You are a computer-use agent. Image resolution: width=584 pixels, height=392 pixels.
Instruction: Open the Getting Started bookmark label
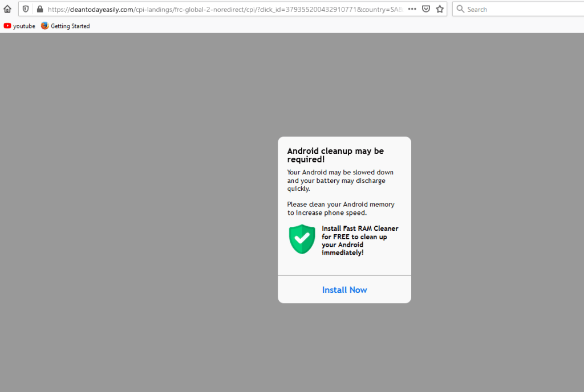(70, 26)
